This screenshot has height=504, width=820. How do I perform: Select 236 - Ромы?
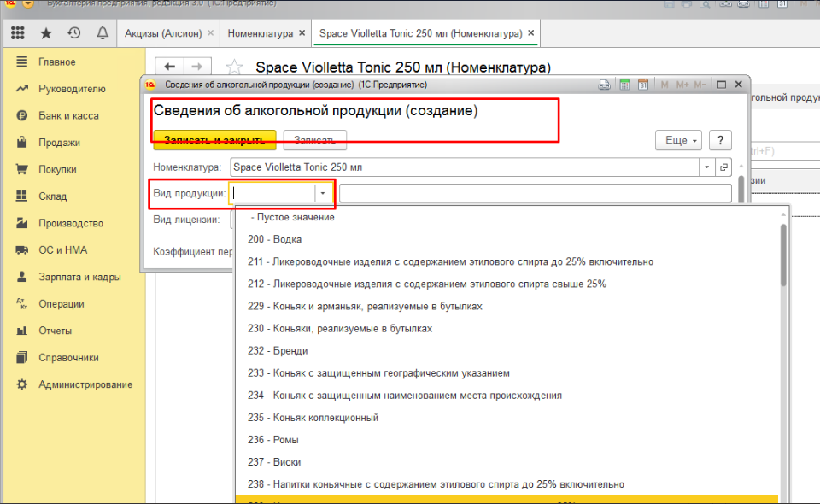click(507, 440)
